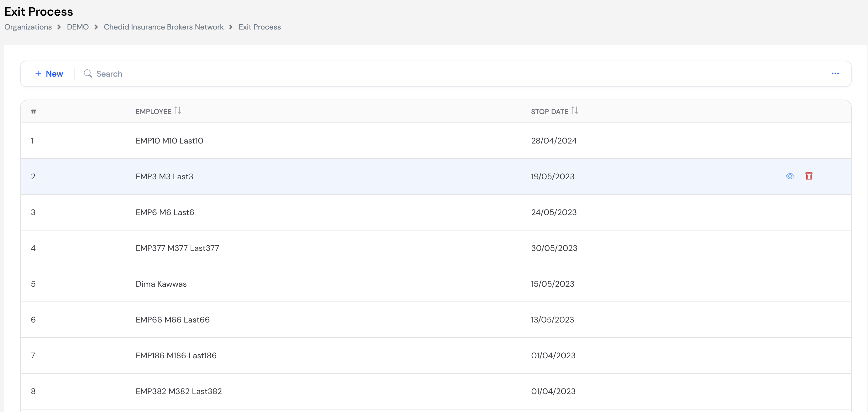Select EMP6 M6 Last6 employee cell
The image size is (868, 412).
(165, 212)
